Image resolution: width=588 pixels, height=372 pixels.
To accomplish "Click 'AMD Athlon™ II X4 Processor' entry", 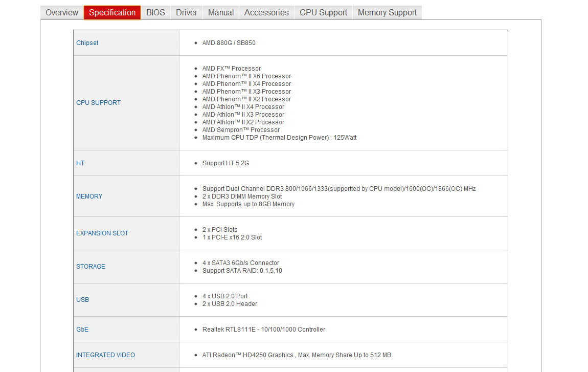I will pyautogui.click(x=243, y=107).
